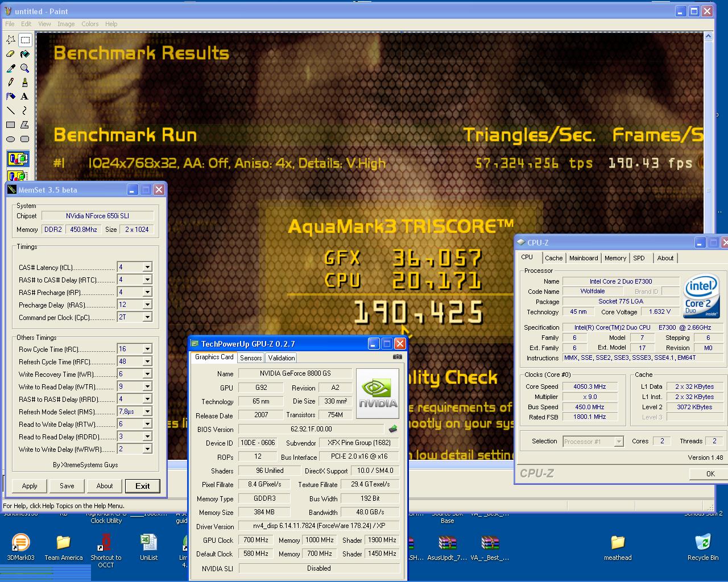This screenshot has height=582, width=728.
Task: Select the Pencil tool in Paint
Action: (x=11, y=82)
